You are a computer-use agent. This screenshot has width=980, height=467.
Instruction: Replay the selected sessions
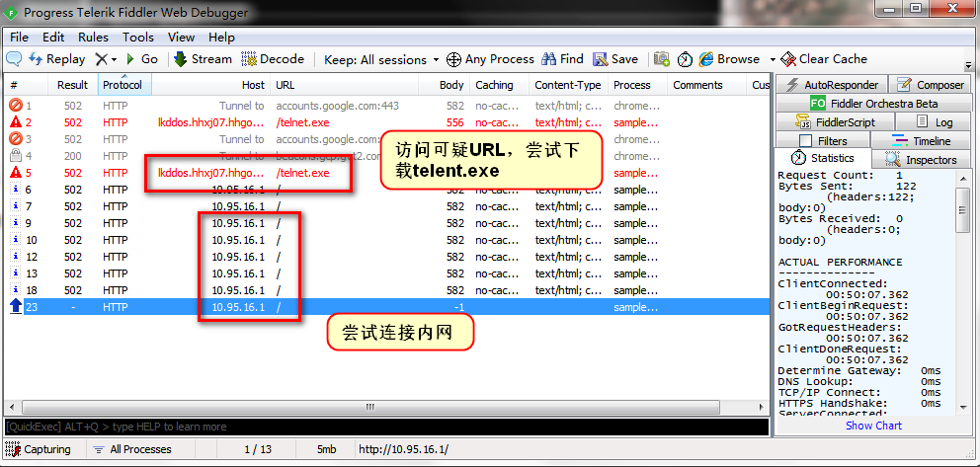(x=57, y=59)
